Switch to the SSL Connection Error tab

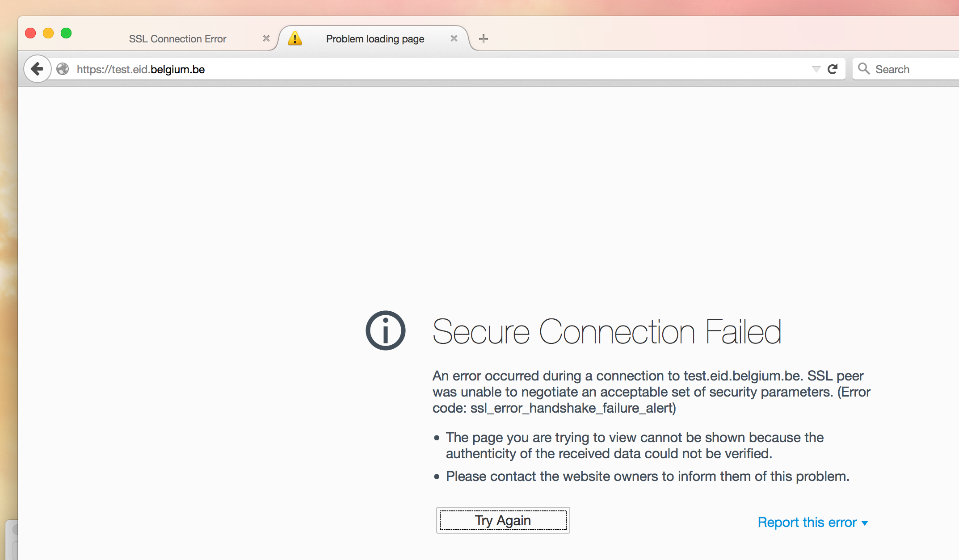point(177,39)
